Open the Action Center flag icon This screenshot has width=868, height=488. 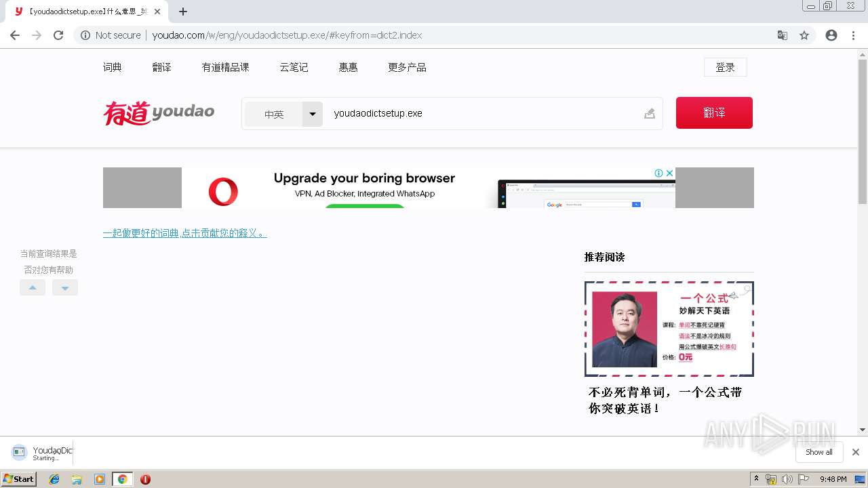802,479
